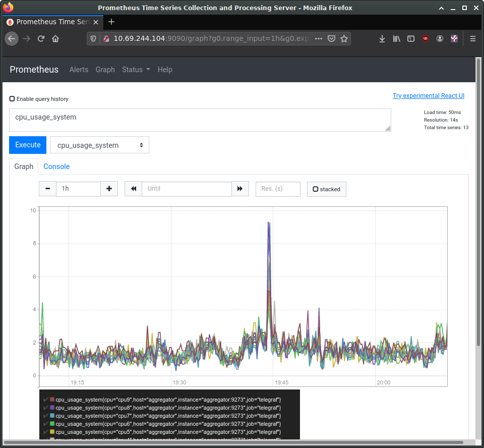Image resolution: width=484 pixels, height=448 pixels.
Task: Increase the graph range with plus button
Action: coord(109,189)
